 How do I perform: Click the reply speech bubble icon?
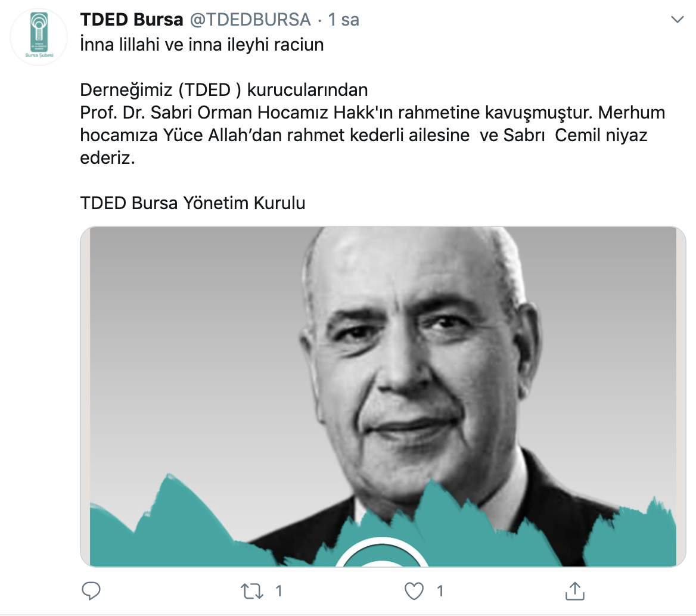(91, 591)
